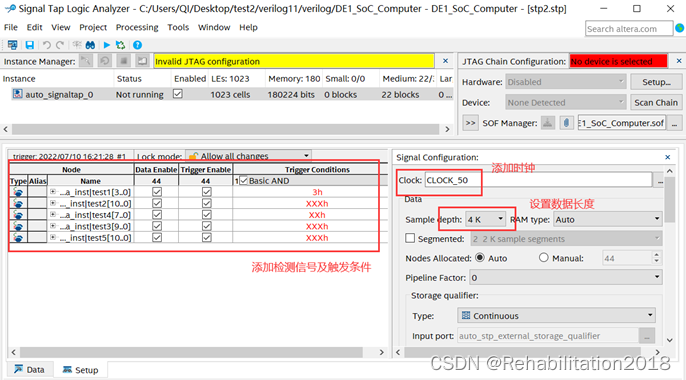Click type icon of test3[9..0] row
Screen dimensions: 686x380
point(18,226)
